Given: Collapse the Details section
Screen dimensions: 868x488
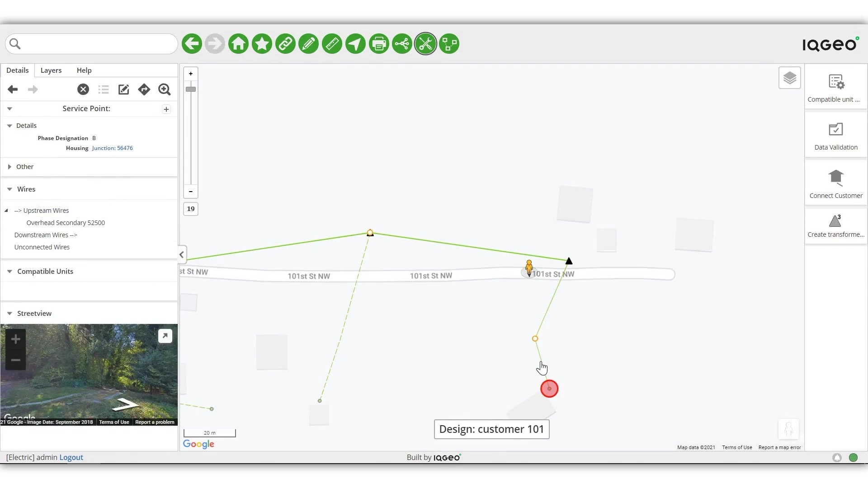Looking at the screenshot, I should click(x=9, y=126).
